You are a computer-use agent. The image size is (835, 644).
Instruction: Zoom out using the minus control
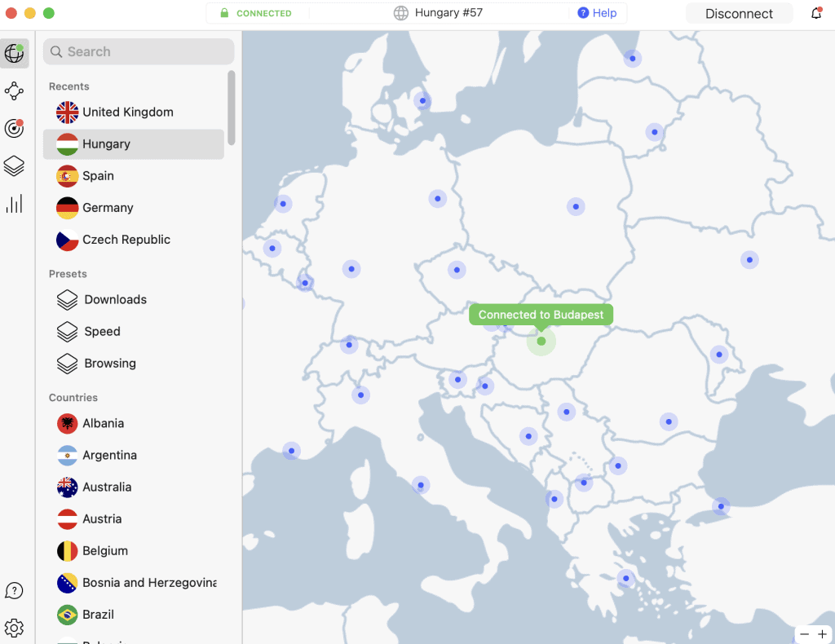coord(804,633)
